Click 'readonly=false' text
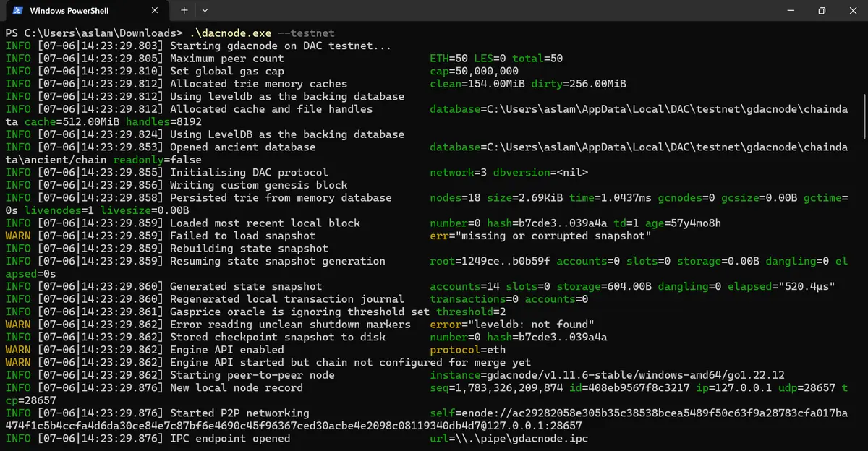868x451 pixels. (x=157, y=160)
